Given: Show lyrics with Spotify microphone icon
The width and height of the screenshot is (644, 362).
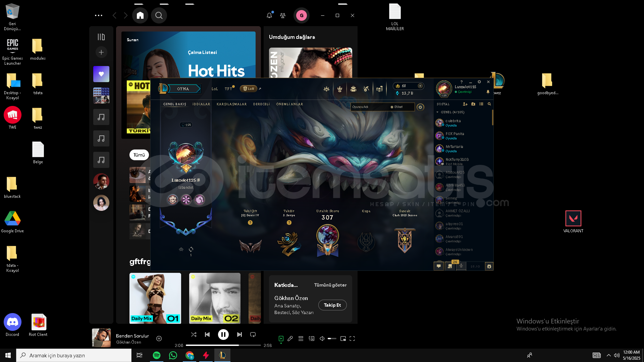Looking at the screenshot, I should tap(290, 339).
